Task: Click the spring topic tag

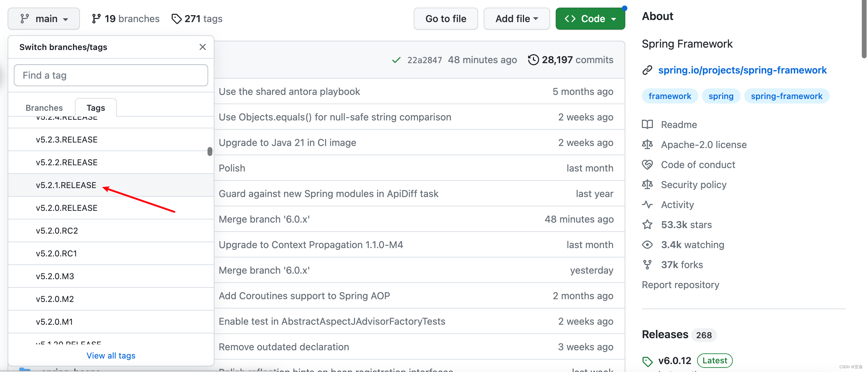Action: (721, 96)
